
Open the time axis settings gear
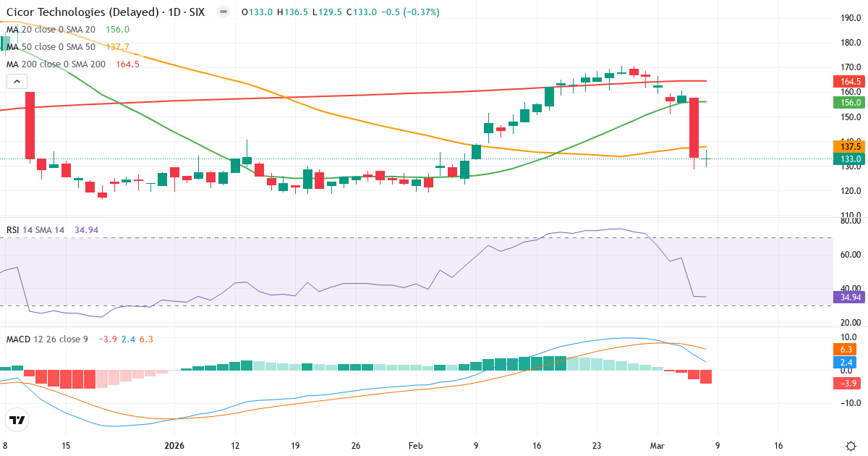coord(850,447)
